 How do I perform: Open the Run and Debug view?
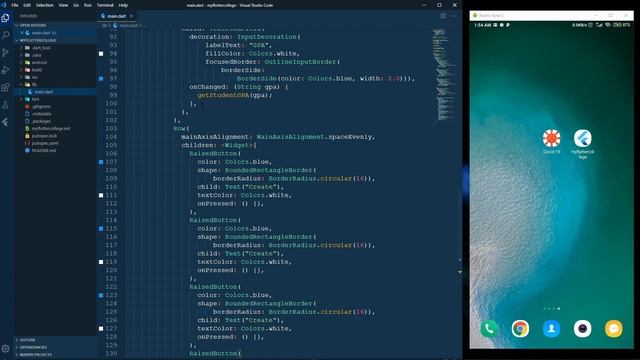pyautogui.click(x=6, y=70)
